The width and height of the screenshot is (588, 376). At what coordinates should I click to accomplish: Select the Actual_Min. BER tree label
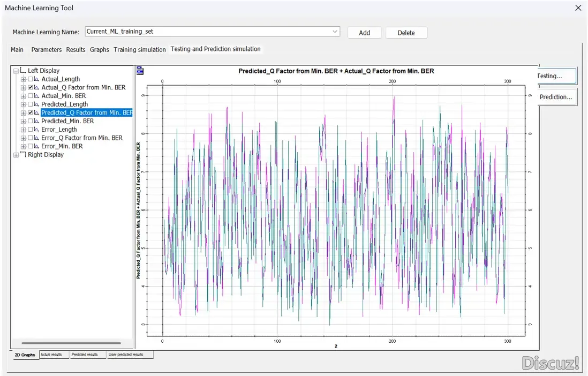click(x=64, y=96)
